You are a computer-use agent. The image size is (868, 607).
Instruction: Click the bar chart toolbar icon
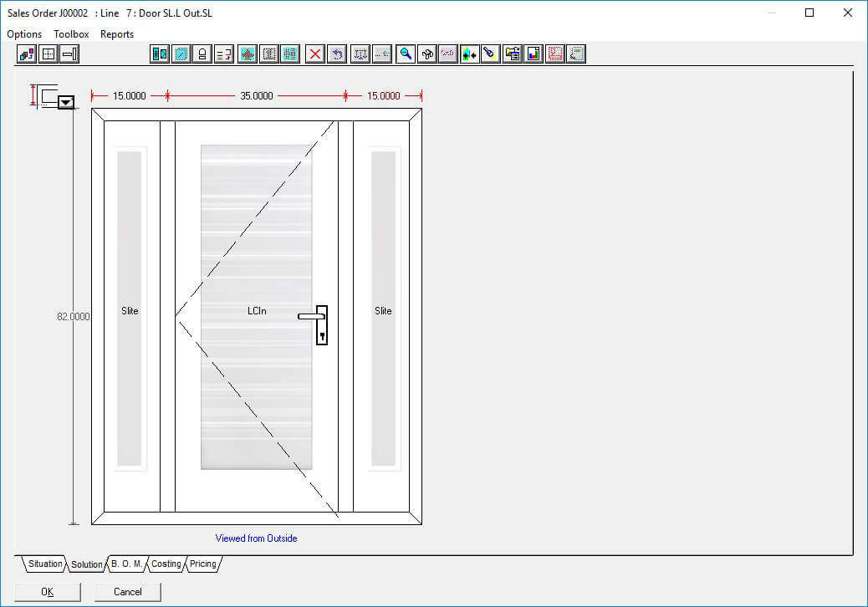[534, 54]
